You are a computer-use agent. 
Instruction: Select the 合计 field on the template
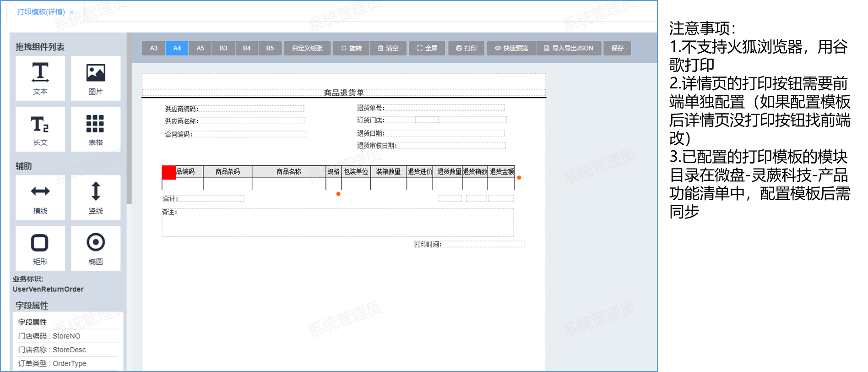[203, 198]
